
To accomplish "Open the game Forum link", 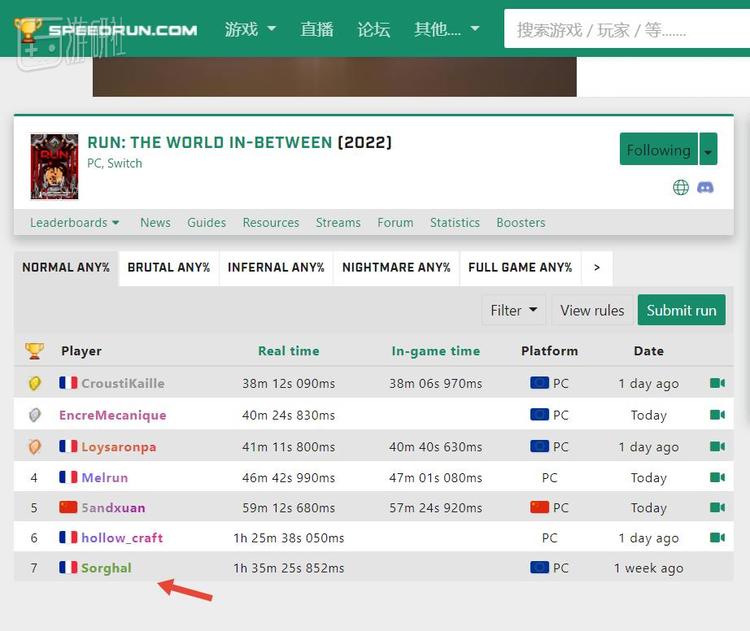I will click(x=395, y=222).
